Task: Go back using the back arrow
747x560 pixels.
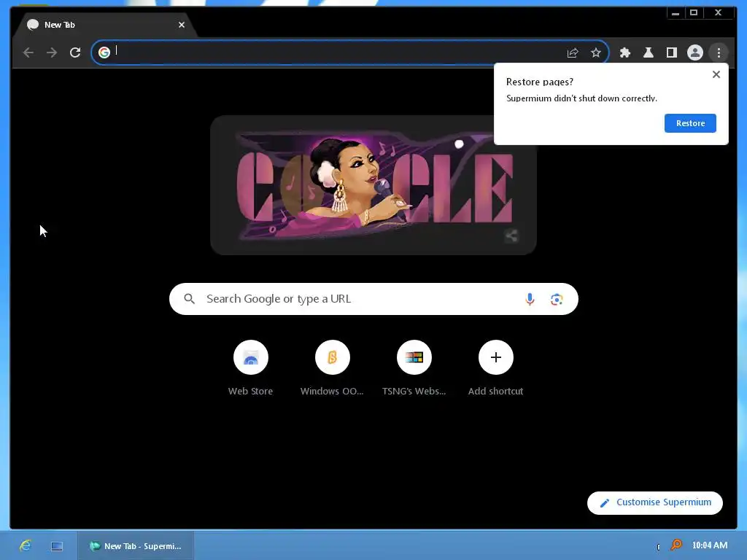Action: coord(28,52)
